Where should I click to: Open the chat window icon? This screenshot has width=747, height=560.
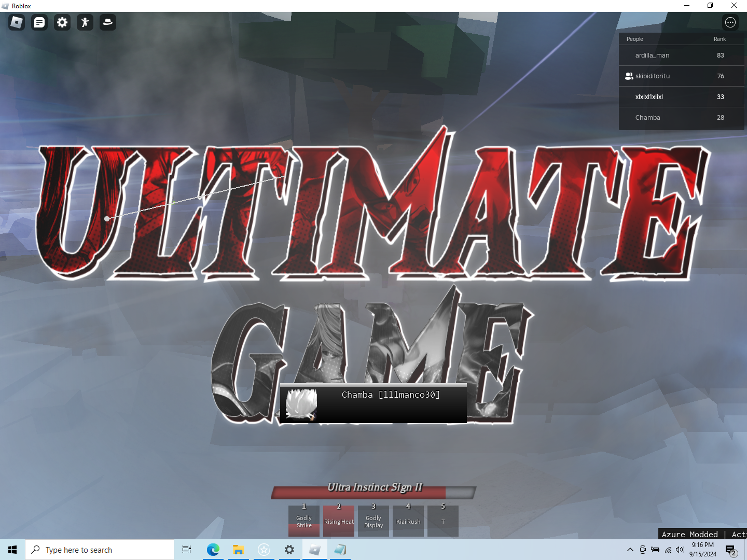[x=39, y=22]
